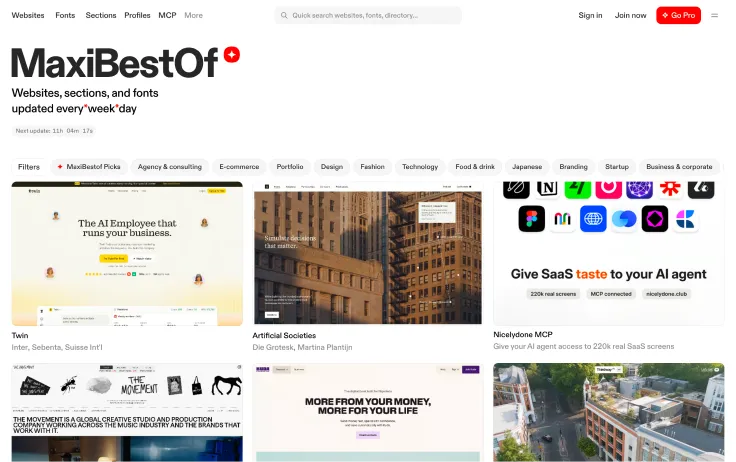Screen dimensions: 736x462
Task: Click the blue globe icon in Nicelydone card
Action: [x=593, y=219]
